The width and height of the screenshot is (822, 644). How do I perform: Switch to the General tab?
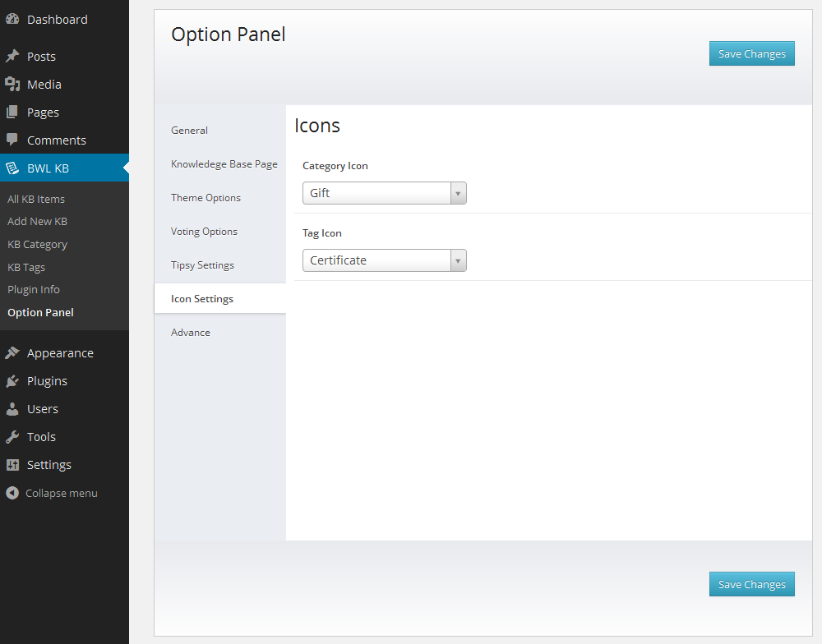point(189,130)
